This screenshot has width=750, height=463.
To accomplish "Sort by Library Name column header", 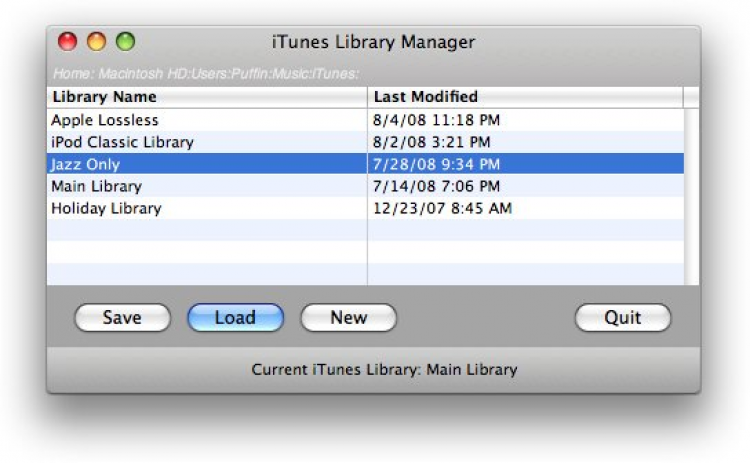I will point(205,97).
